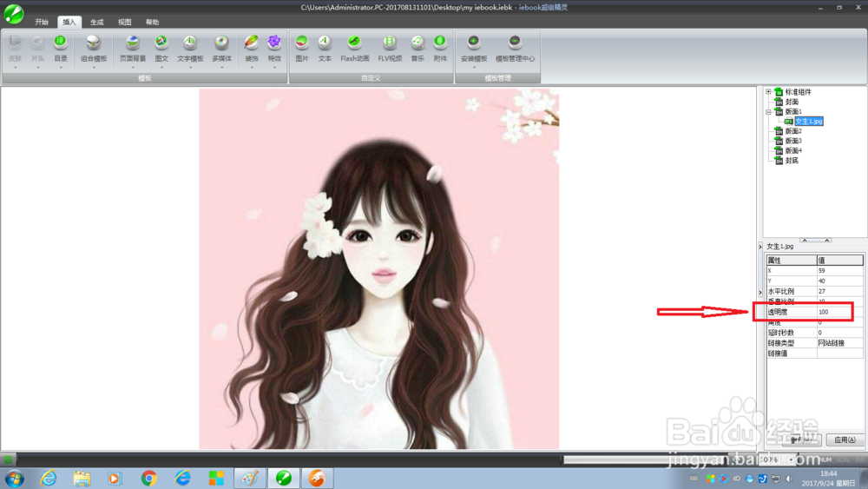Open the zoom percentage dropdown in status bar
The width and height of the screenshot is (868, 489).
pos(791,459)
